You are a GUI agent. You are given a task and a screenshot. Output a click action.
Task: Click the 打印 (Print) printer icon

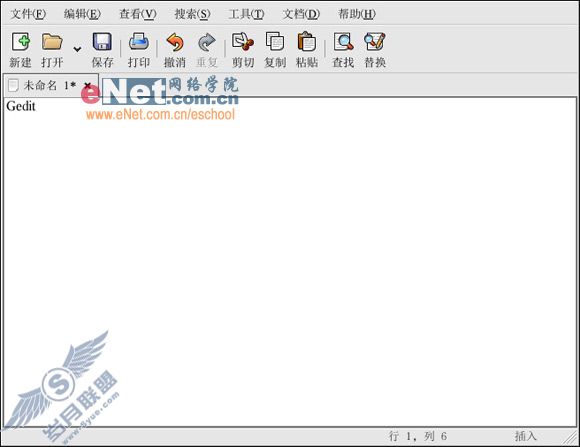pos(139,41)
